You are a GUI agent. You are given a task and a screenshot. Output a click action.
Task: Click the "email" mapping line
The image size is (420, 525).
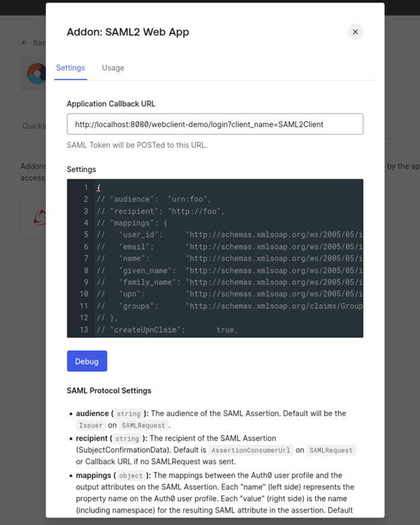[x=230, y=247]
